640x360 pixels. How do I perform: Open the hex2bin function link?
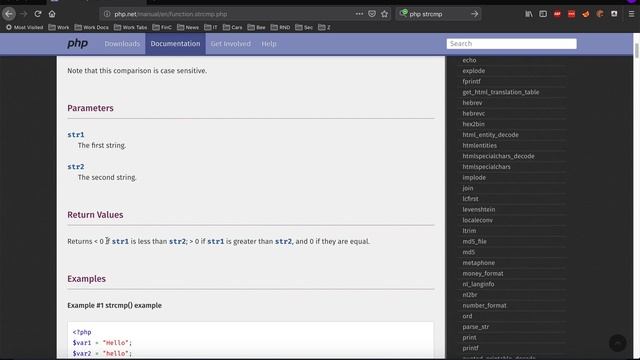pos(473,124)
